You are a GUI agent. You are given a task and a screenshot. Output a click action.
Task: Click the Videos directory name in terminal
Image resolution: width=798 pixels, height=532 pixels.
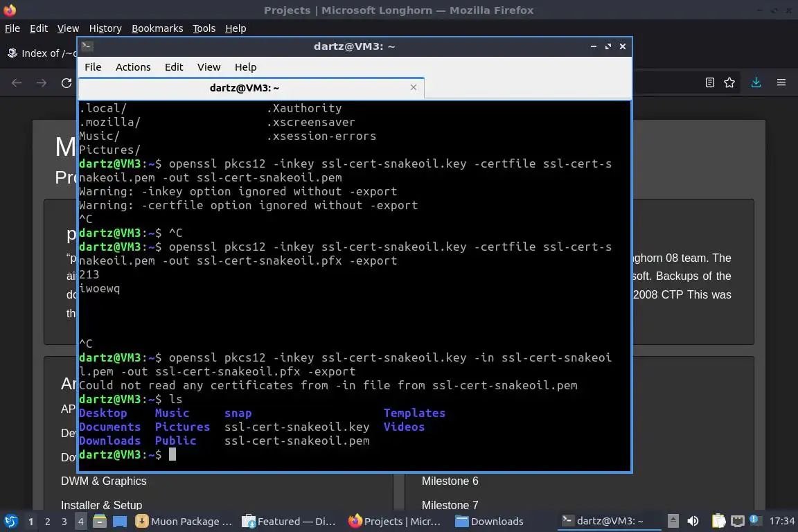[404, 427]
